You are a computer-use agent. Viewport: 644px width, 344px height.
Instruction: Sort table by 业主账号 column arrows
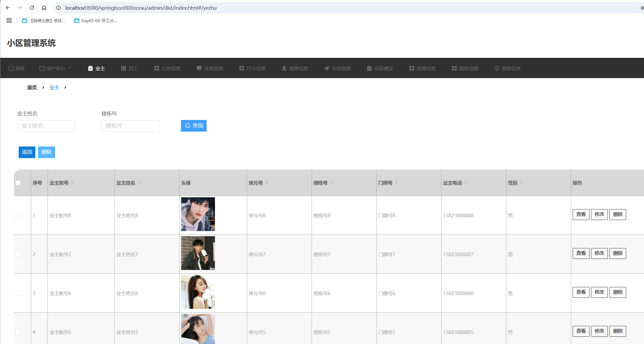[72, 183]
